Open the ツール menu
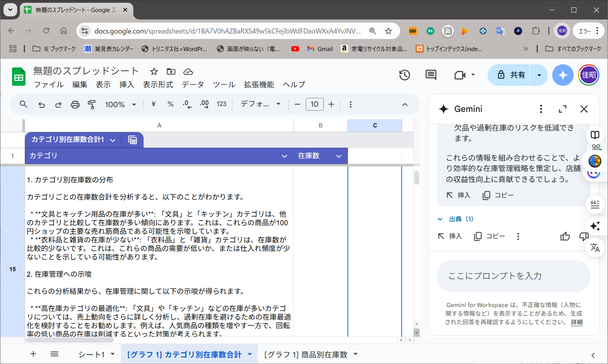The width and height of the screenshot is (608, 364). point(224,85)
